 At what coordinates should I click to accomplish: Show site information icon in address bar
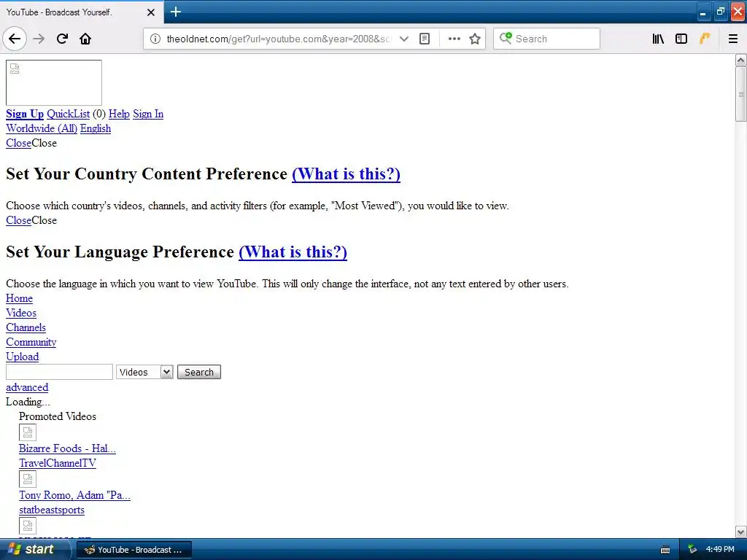155,39
